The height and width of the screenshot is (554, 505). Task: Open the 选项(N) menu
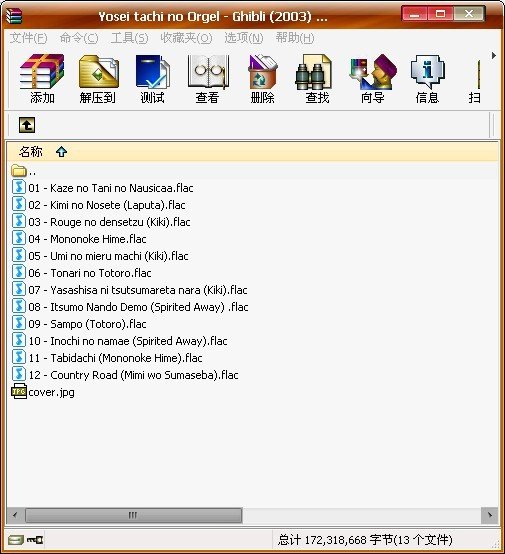243,37
